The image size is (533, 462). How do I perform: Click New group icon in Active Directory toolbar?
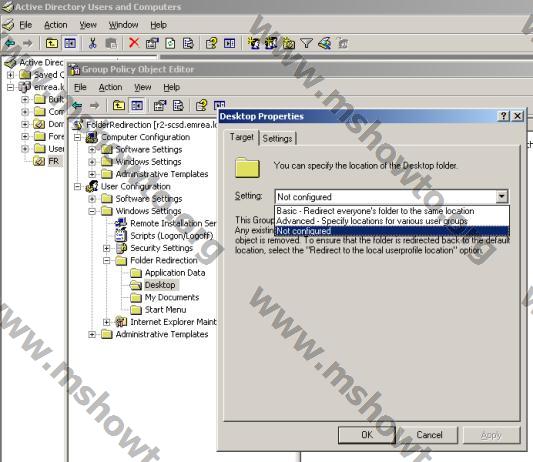tap(271, 43)
